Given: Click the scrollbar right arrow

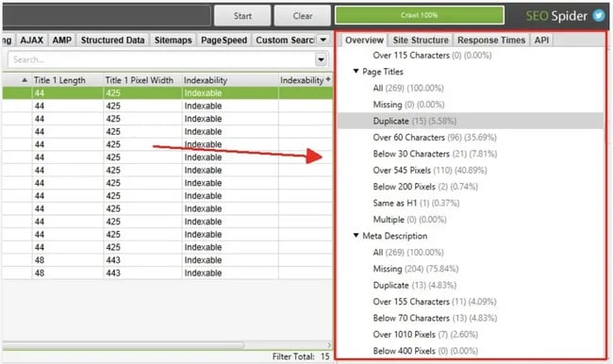Looking at the screenshot, I should pos(329,345).
